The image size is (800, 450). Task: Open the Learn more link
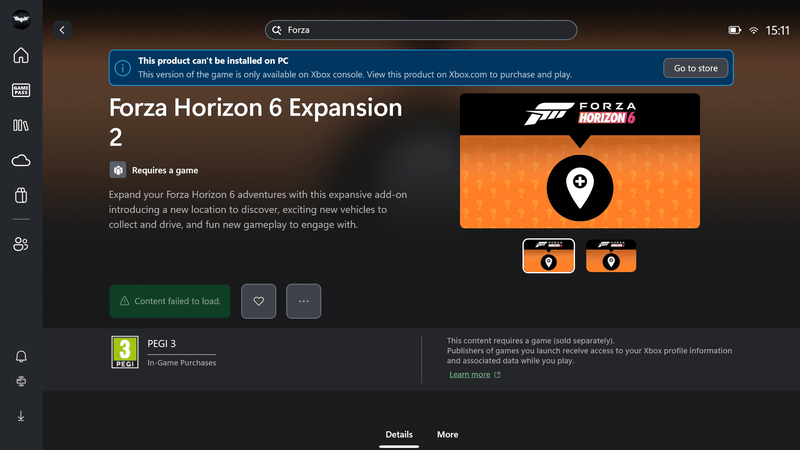tap(469, 374)
